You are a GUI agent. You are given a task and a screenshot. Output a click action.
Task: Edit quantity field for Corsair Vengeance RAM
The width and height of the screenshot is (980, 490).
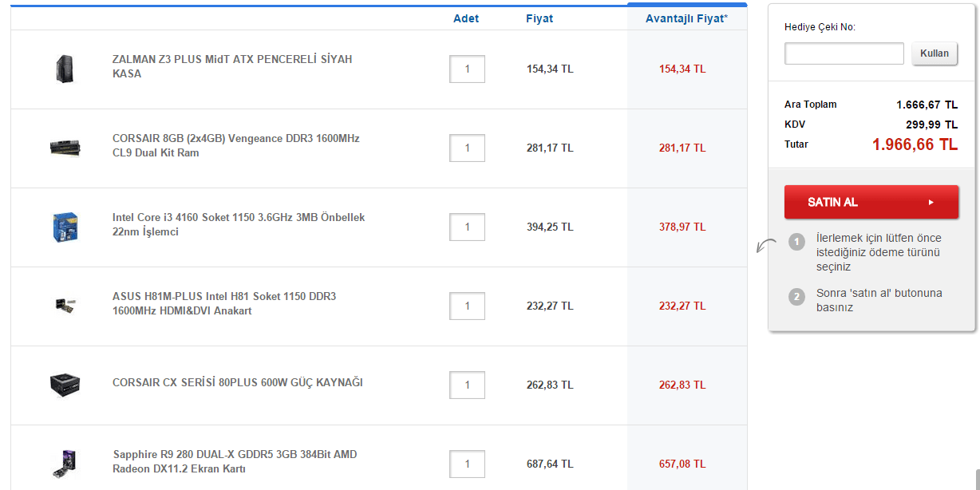467,148
